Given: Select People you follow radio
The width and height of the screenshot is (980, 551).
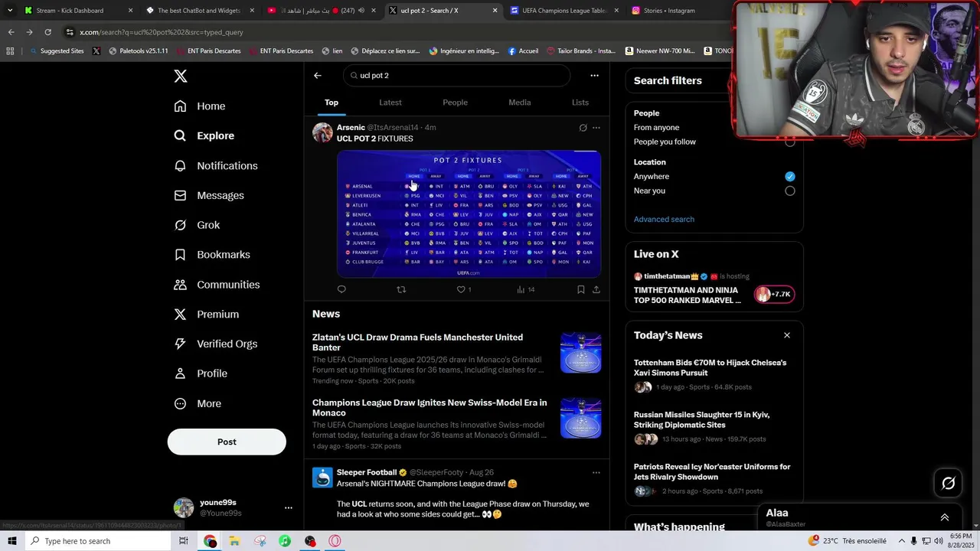Looking at the screenshot, I should [790, 142].
